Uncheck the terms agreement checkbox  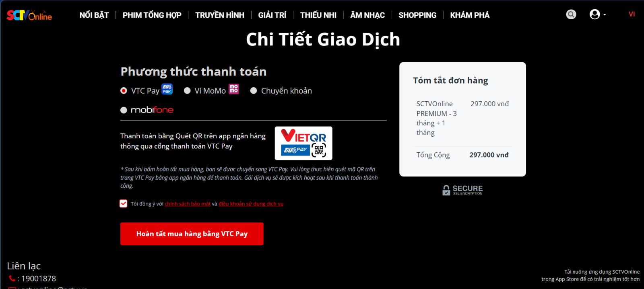pyautogui.click(x=124, y=203)
